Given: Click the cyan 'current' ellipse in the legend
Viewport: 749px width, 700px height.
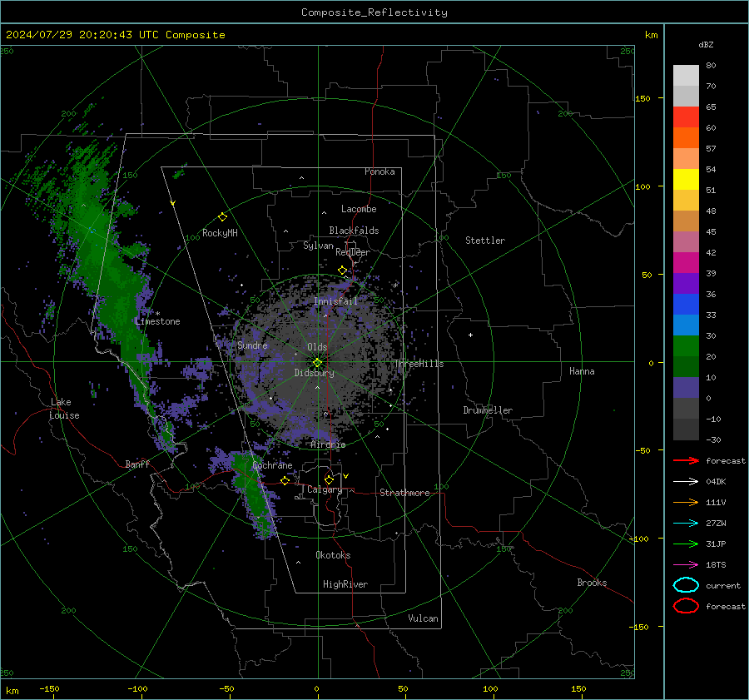Looking at the screenshot, I should pos(686,585).
